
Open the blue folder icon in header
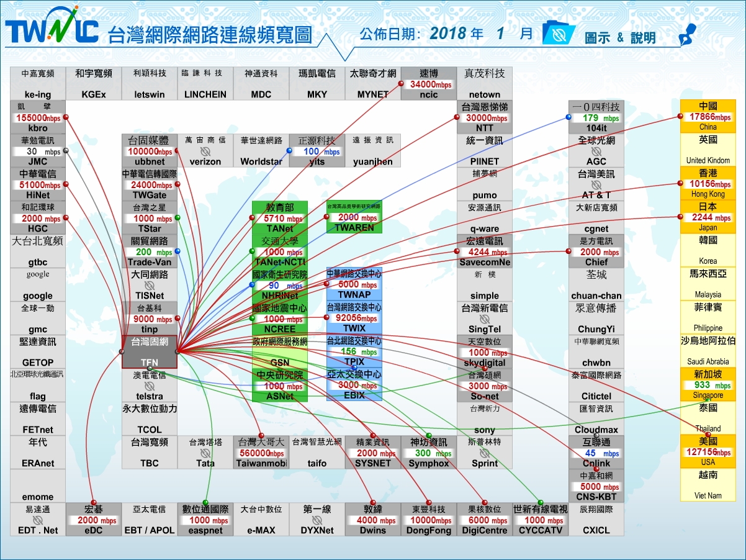[559, 33]
